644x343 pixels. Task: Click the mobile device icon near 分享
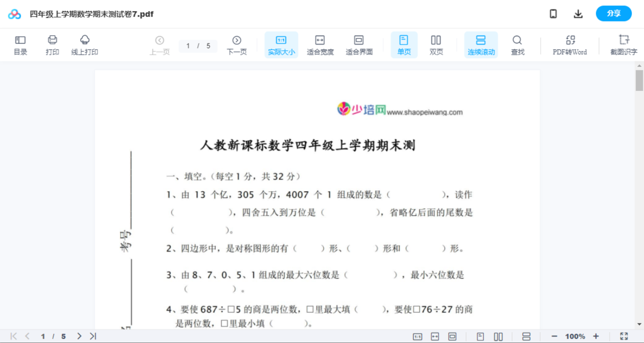pos(553,13)
